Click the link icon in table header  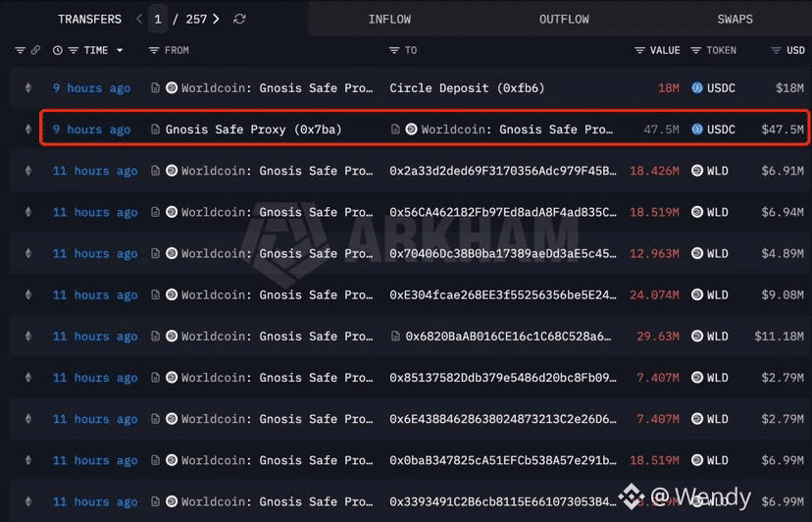point(35,50)
